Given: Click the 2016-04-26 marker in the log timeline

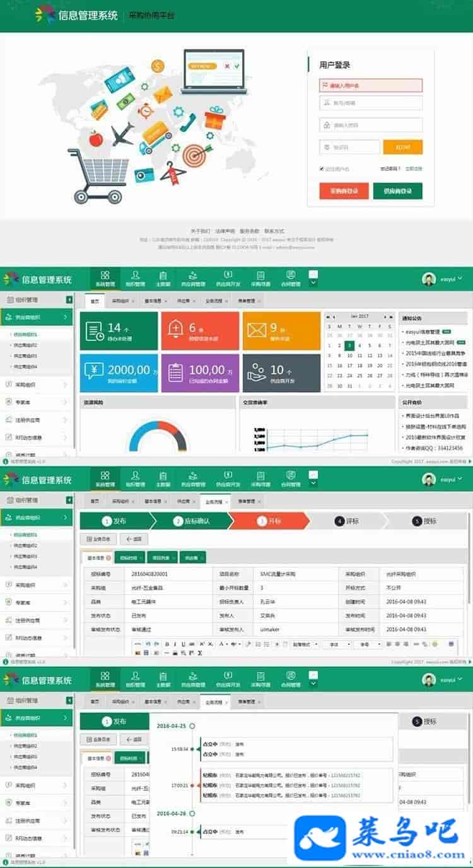Looking at the screenshot, I should 192,813.
